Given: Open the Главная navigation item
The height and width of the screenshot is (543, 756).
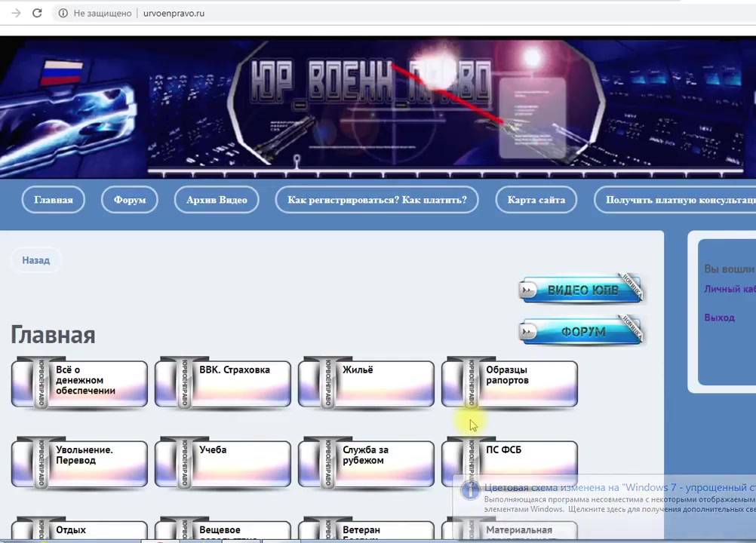Looking at the screenshot, I should pyautogui.click(x=54, y=200).
